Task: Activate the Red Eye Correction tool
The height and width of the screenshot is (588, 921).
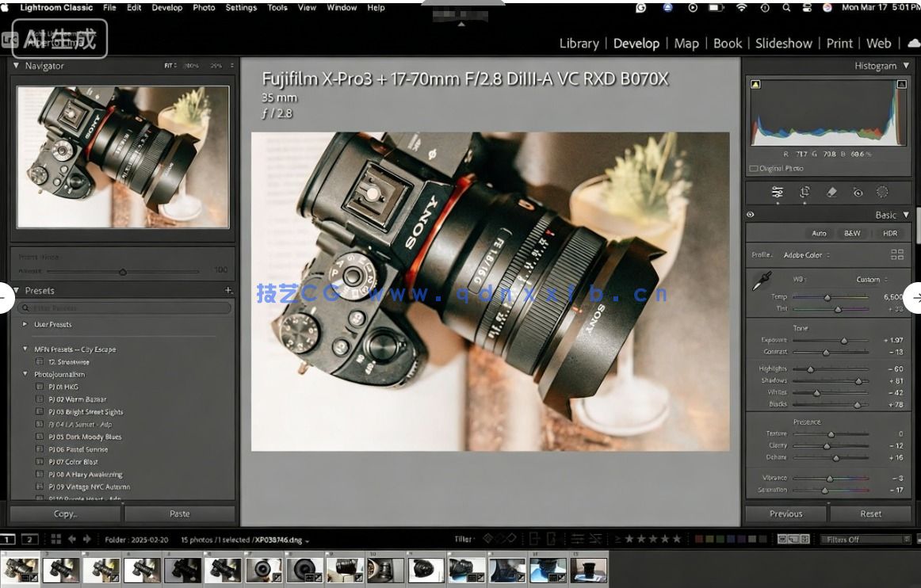Action: tap(858, 192)
